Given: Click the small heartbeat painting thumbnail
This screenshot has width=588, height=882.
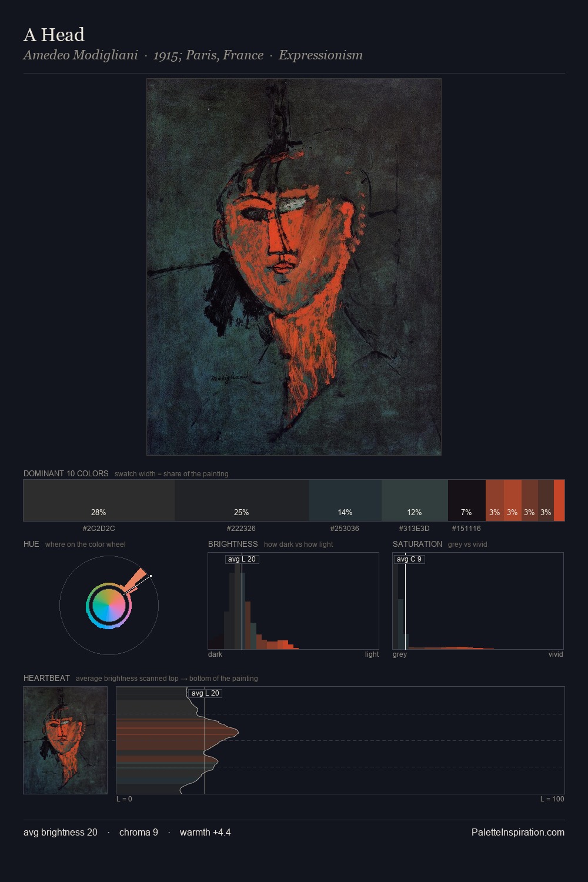Looking at the screenshot, I should [65, 740].
